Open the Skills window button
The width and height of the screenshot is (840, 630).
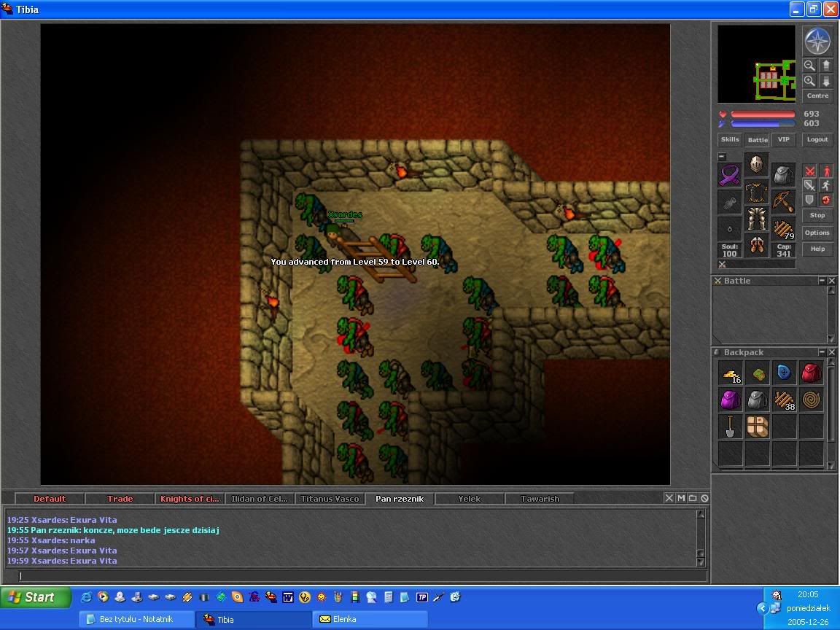(x=730, y=139)
